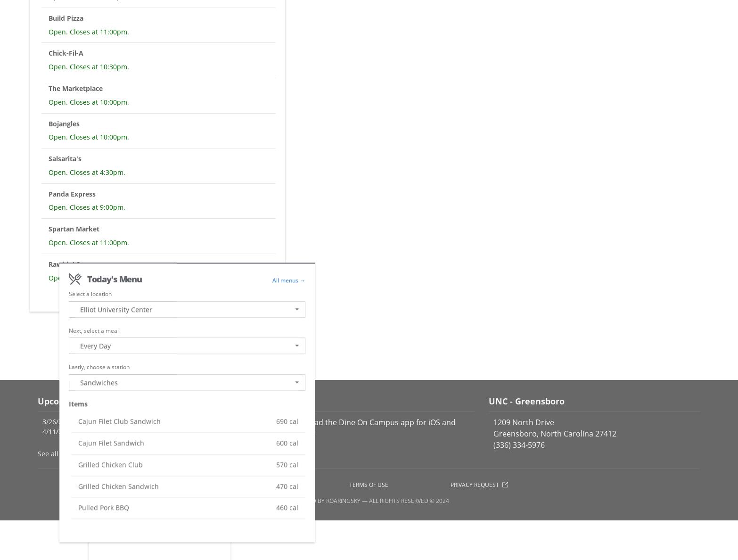The image size is (738, 560).
Task: Select Pulled Pork BBQ menu item
Action: [104, 508]
